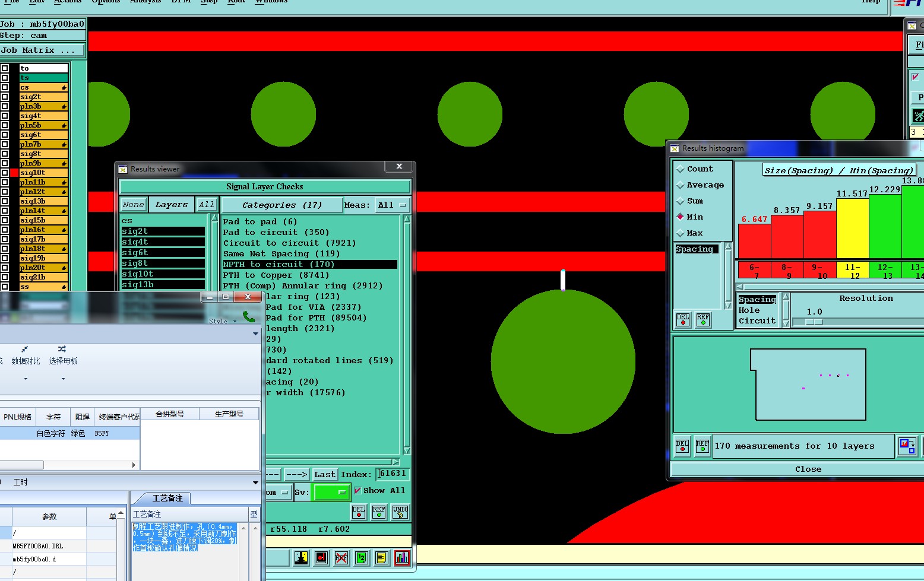Click the categories list vertical scrollbar
This screenshot has height=581, width=924.
pyautogui.click(x=407, y=335)
